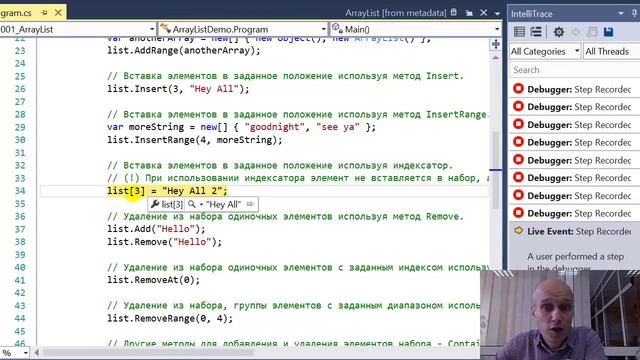The image size is (640, 360).
Task: Expand the DataTip visualizer dropdown arrow
Action: tap(201, 204)
